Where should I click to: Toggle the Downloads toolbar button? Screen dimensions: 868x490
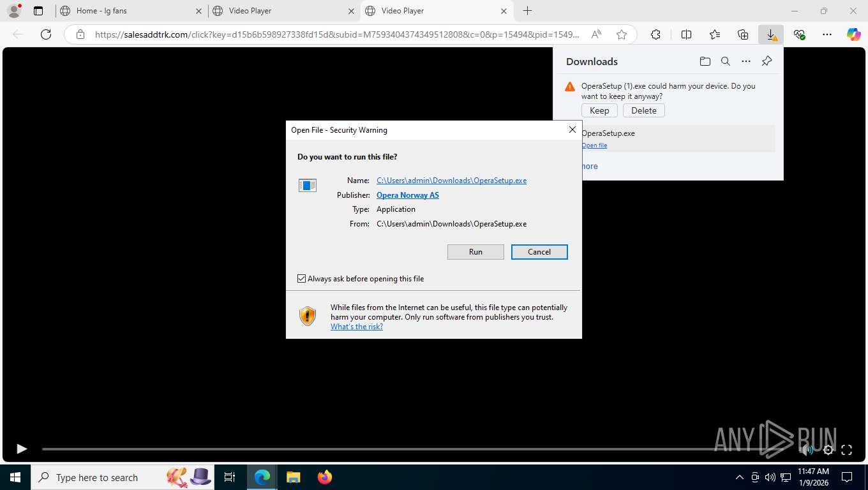point(771,34)
